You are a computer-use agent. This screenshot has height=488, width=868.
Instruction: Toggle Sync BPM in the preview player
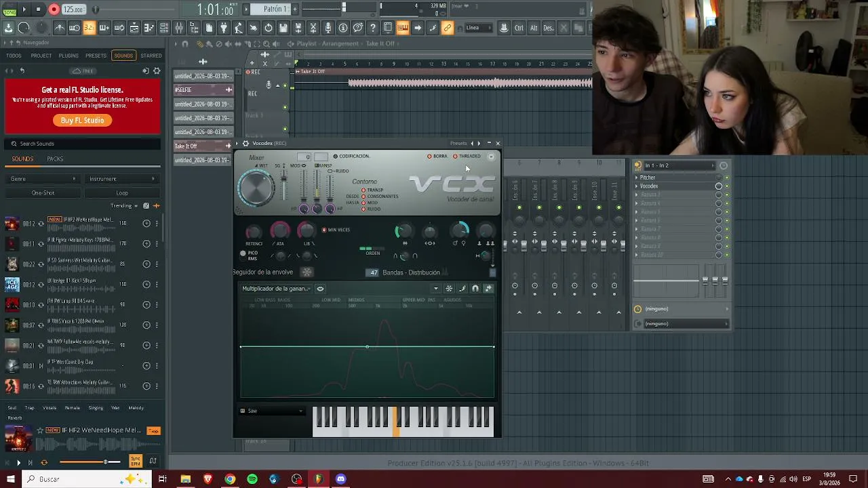pyautogui.click(x=136, y=461)
